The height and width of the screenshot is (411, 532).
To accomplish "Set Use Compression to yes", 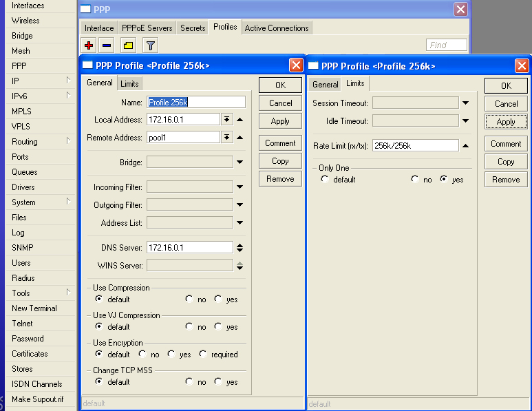I will [217, 299].
